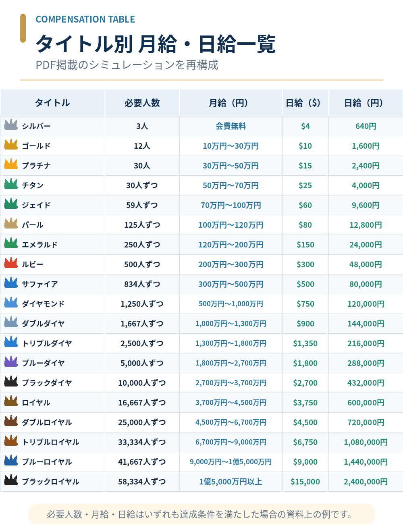Select the $25 daily pay cell

[x=305, y=185]
